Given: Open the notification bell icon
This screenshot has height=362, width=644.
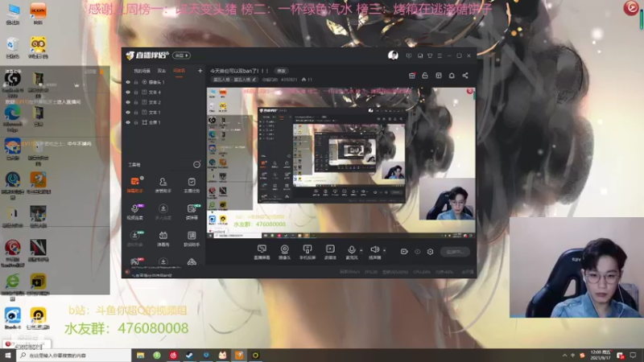Looking at the screenshot, I should (x=452, y=76).
